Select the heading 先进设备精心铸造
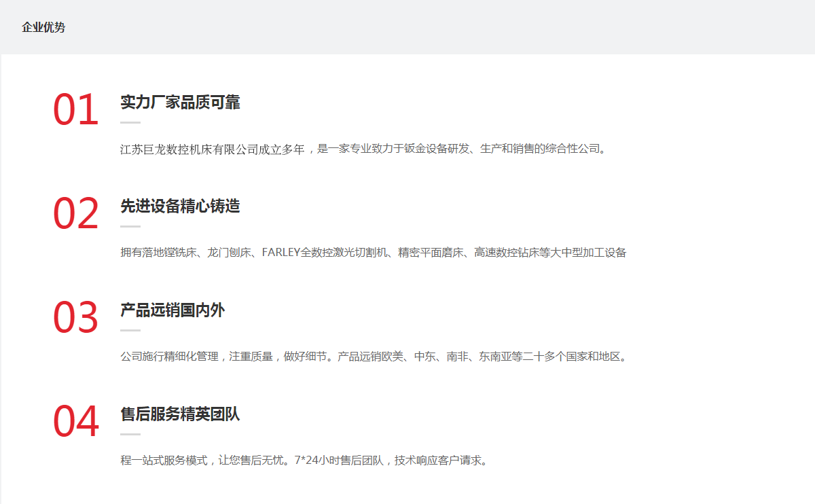The height and width of the screenshot is (504, 815). [180, 206]
